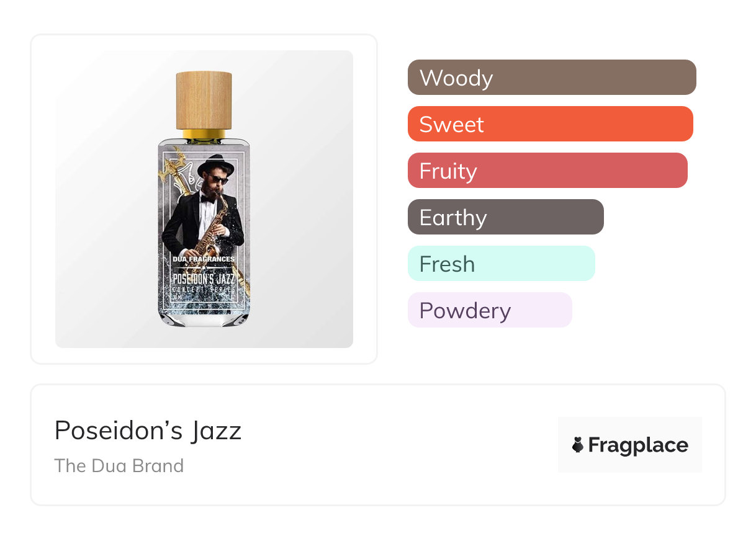This screenshot has width=756, height=536.
Task: Click the saxophonist's bow tie
Action: click(207, 199)
